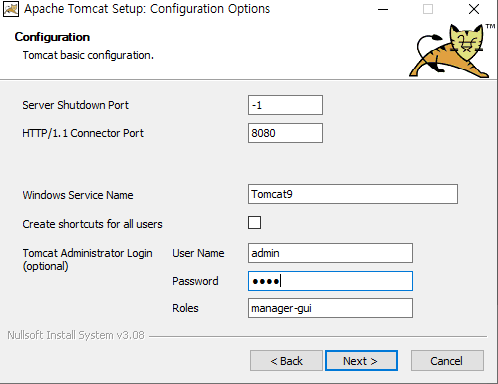Proceed with the Next button
Screen dimensions: 498x384
(x=361, y=361)
